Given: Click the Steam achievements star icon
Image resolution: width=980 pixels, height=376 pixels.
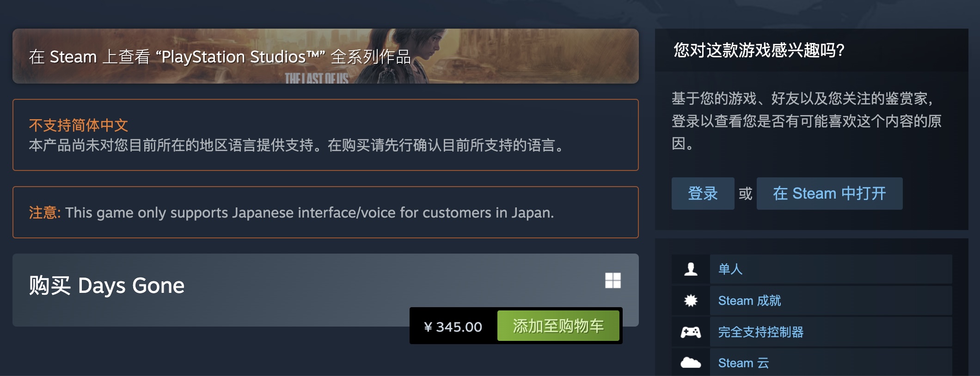Looking at the screenshot, I should [691, 301].
